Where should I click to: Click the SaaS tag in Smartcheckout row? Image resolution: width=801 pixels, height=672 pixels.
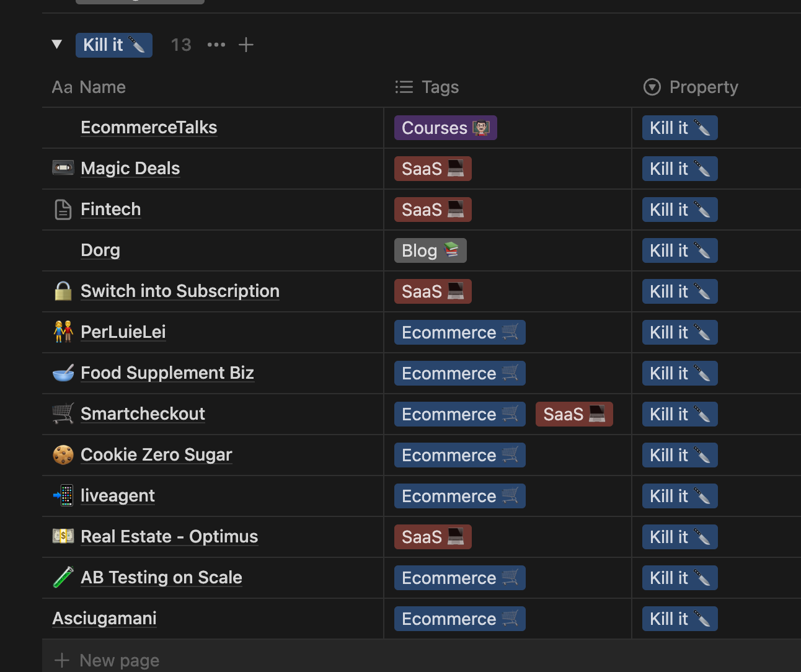pos(574,414)
